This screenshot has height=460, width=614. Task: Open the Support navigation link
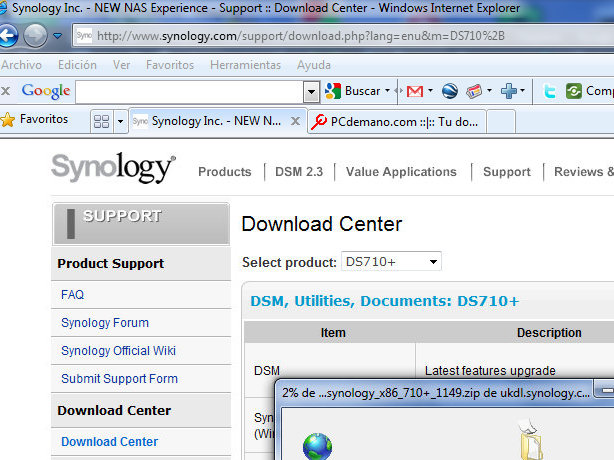tap(507, 172)
